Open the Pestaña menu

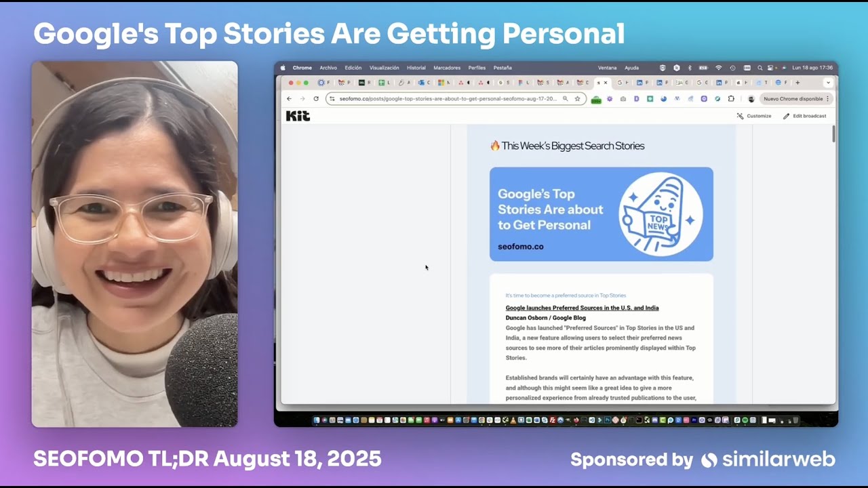pos(502,68)
